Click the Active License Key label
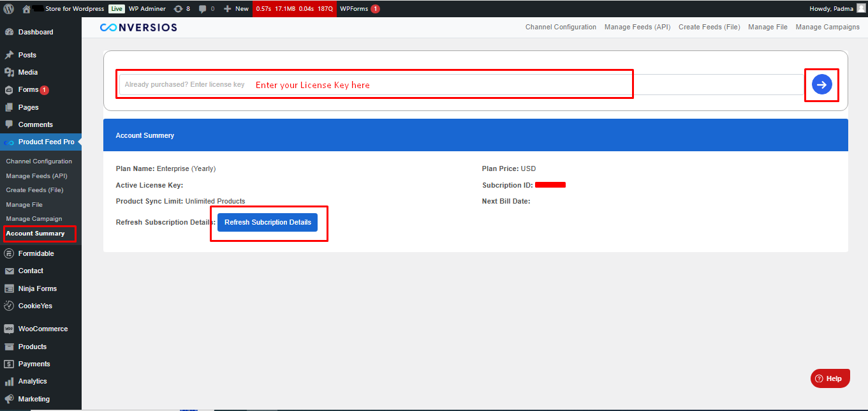Image resolution: width=868 pixels, height=411 pixels. point(149,185)
